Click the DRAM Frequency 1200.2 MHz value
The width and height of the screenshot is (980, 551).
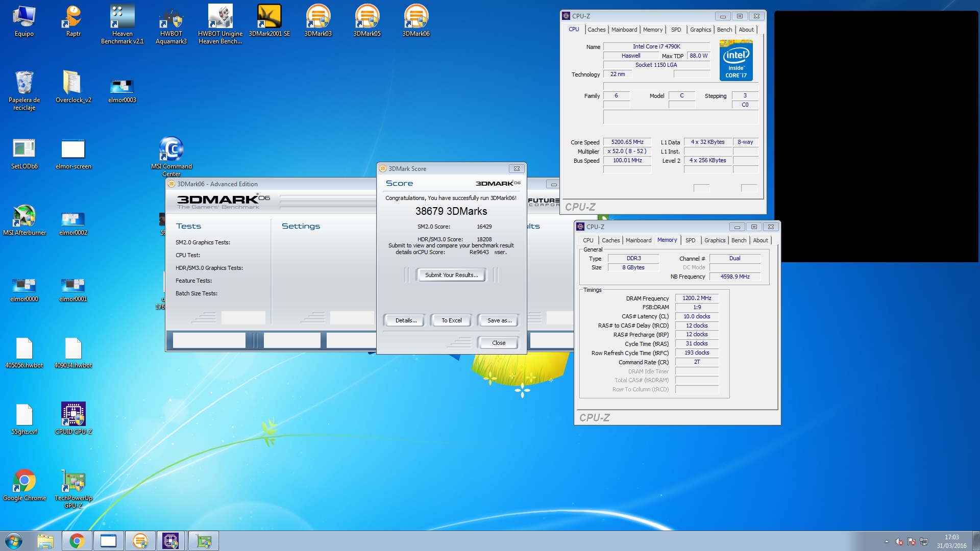tap(697, 298)
